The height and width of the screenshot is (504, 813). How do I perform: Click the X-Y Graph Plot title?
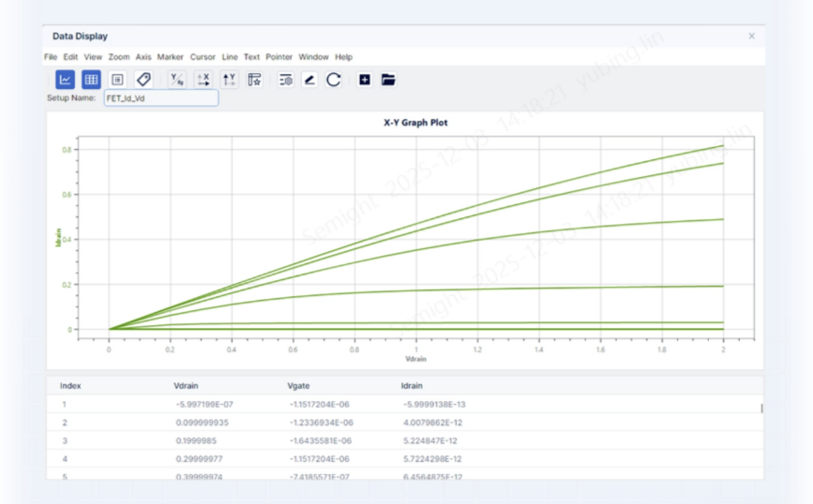(415, 123)
